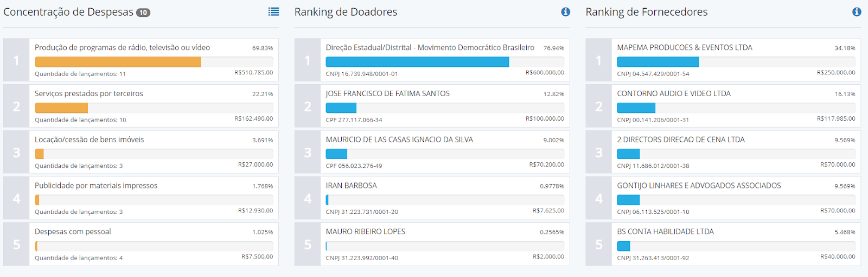Click the badge showing 10 expense categories

pos(143,12)
